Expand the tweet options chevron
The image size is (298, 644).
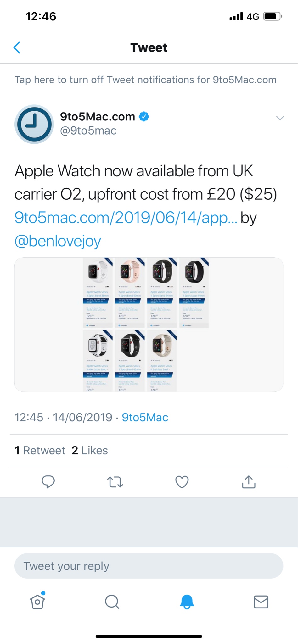click(x=280, y=118)
